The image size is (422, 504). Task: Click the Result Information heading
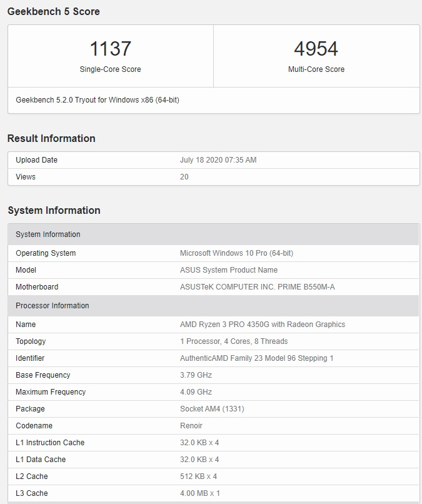pyautogui.click(x=51, y=139)
